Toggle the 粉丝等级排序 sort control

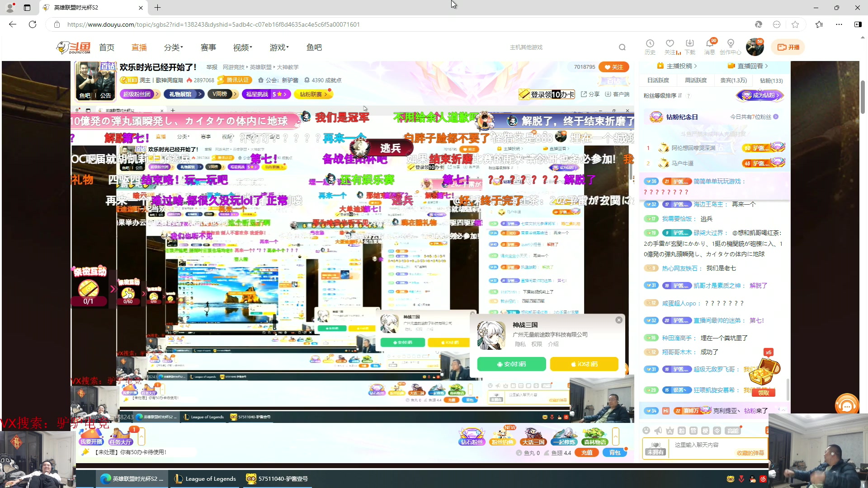(663, 95)
